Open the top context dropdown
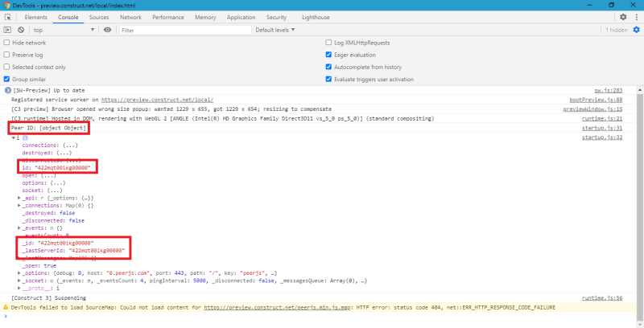Viewport: 644px width, 328px height. click(64, 30)
